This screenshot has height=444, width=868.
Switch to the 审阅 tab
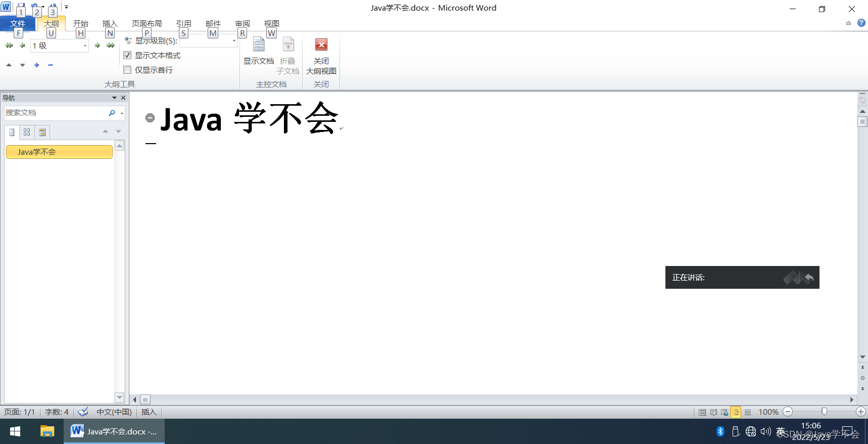click(x=242, y=24)
